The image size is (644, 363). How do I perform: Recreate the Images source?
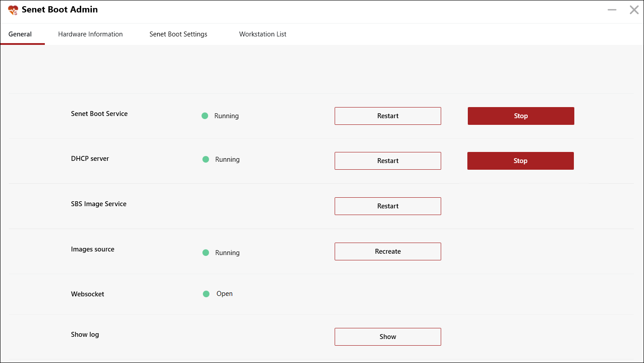(x=388, y=251)
